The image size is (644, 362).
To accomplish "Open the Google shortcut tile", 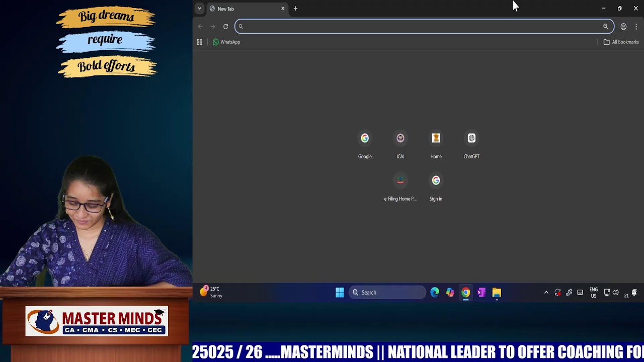I will [x=365, y=145].
